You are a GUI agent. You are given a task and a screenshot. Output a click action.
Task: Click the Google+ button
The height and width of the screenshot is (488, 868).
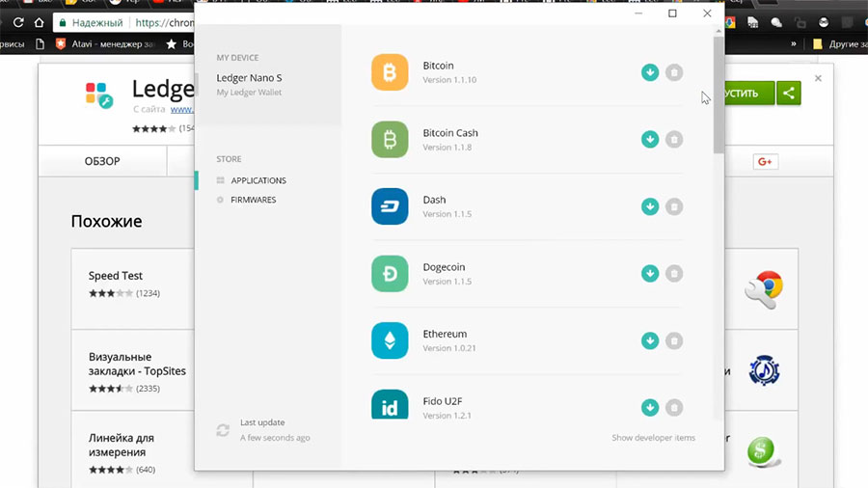coord(765,162)
